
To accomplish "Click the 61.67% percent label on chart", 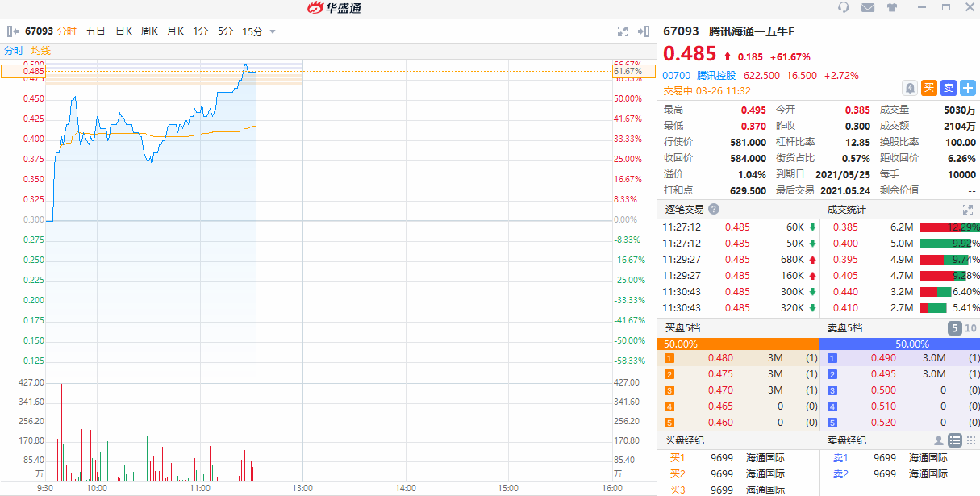I will pos(633,71).
